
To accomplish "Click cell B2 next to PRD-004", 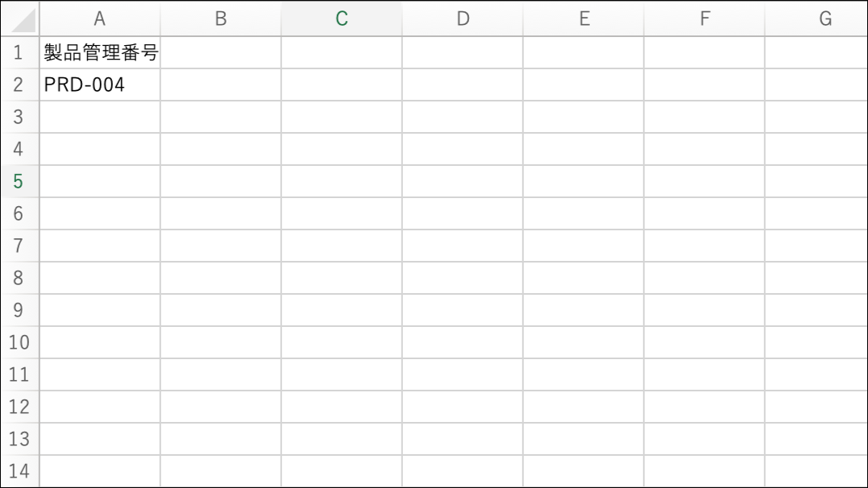I will pos(221,85).
